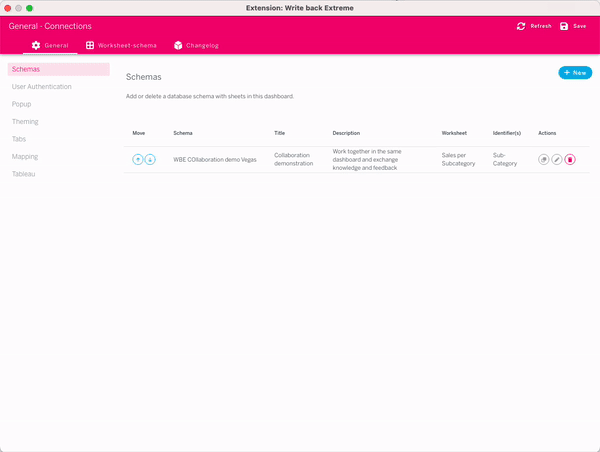Click the Save disk icon

coord(564,26)
